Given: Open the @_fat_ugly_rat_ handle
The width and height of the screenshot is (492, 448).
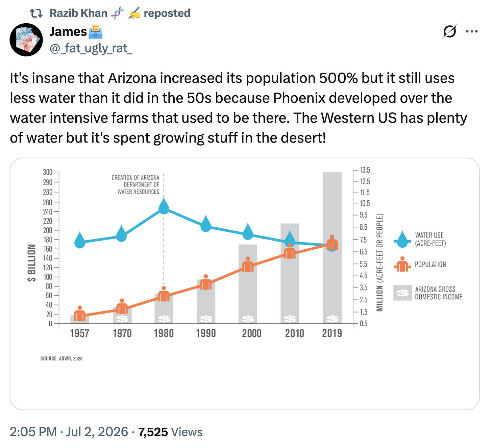Looking at the screenshot, I should click(x=91, y=48).
